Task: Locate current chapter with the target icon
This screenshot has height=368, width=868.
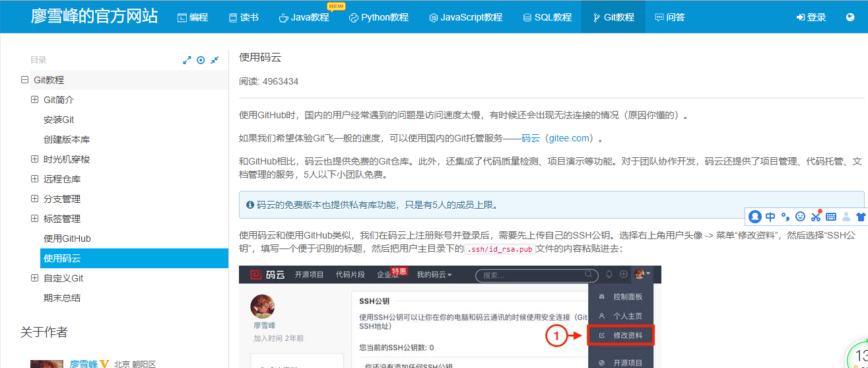Action: [x=201, y=60]
